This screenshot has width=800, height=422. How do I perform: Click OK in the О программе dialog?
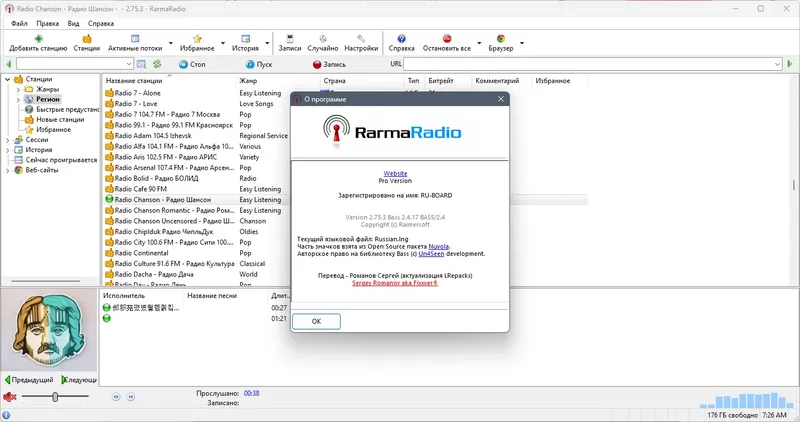coord(316,321)
